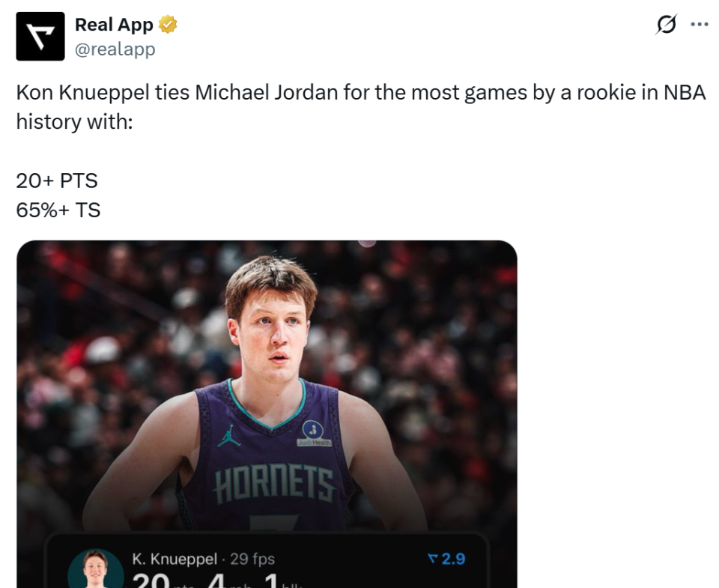Click the blue Real logo beside 2.9

(431, 558)
